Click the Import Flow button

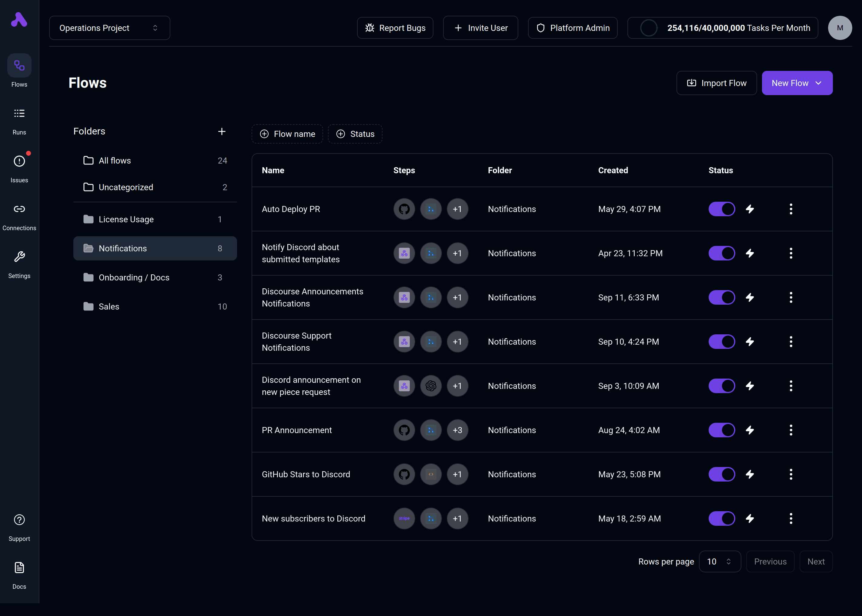[716, 83]
